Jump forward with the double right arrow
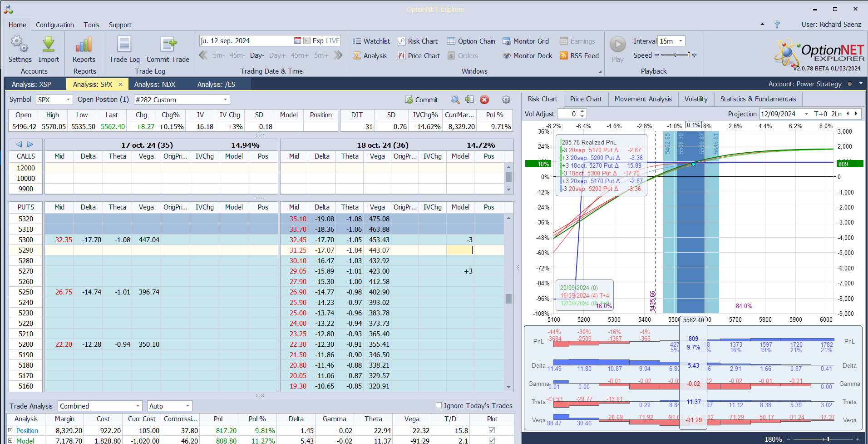 pos(338,55)
